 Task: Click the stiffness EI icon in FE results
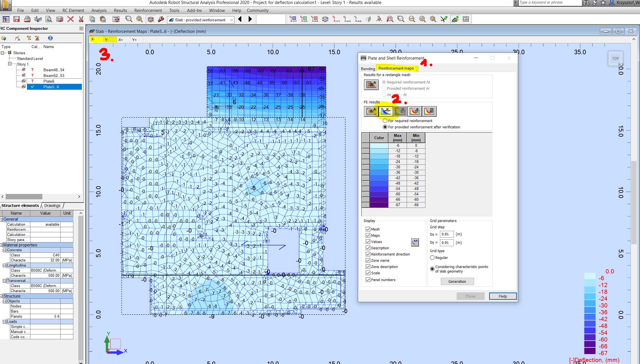[x=429, y=111]
